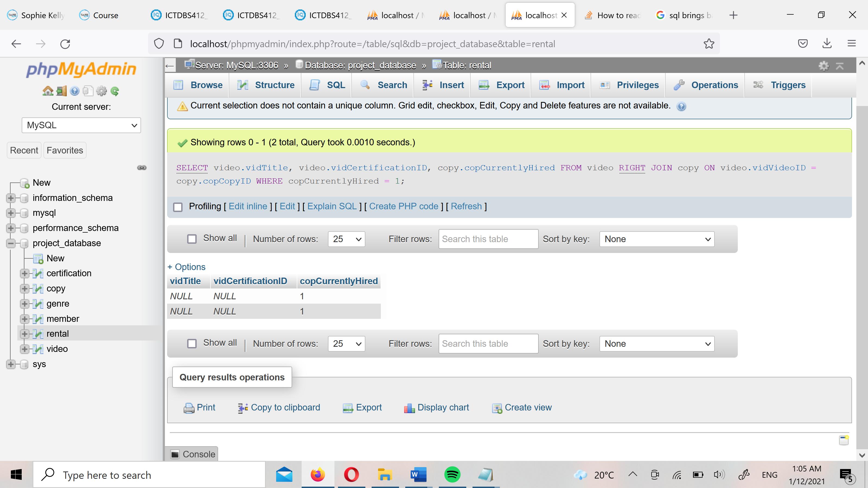The image size is (868, 488).
Task: Check the top-left row selector checkbox
Action: 192,238
